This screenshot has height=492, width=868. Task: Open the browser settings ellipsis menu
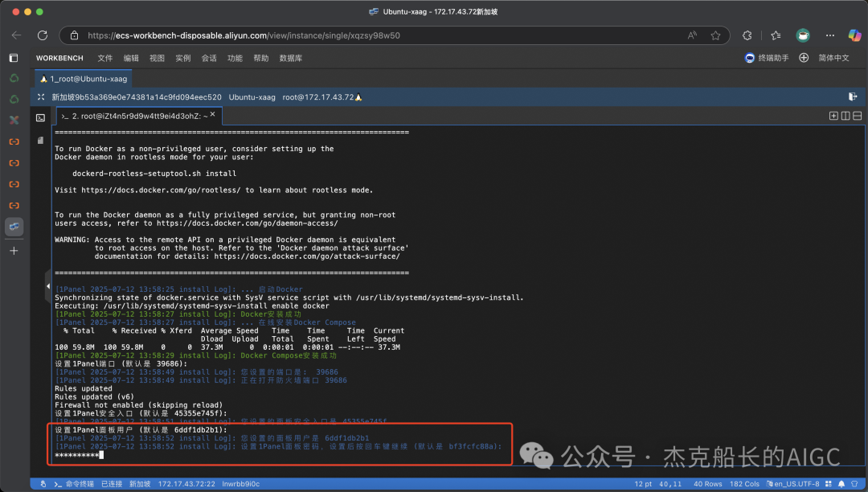click(829, 35)
